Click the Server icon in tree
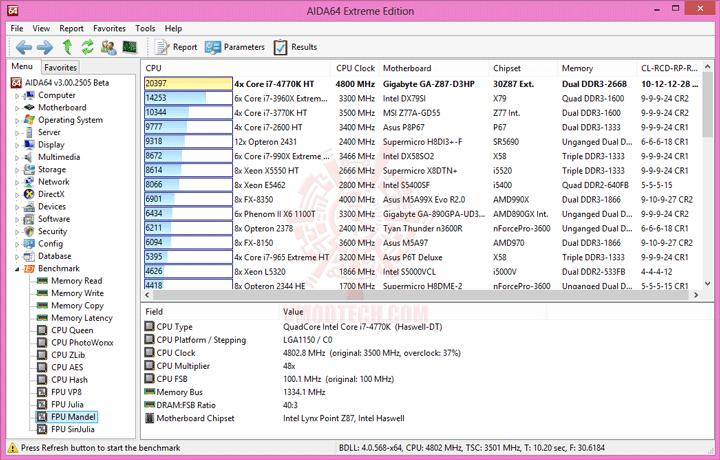The width and height of the screenshot is (720, 460). [29, 132]
